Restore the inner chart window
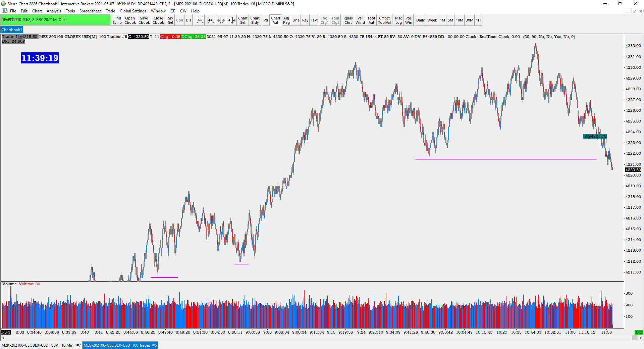Viewport: 644px width, 349px height. click(634, 11)
